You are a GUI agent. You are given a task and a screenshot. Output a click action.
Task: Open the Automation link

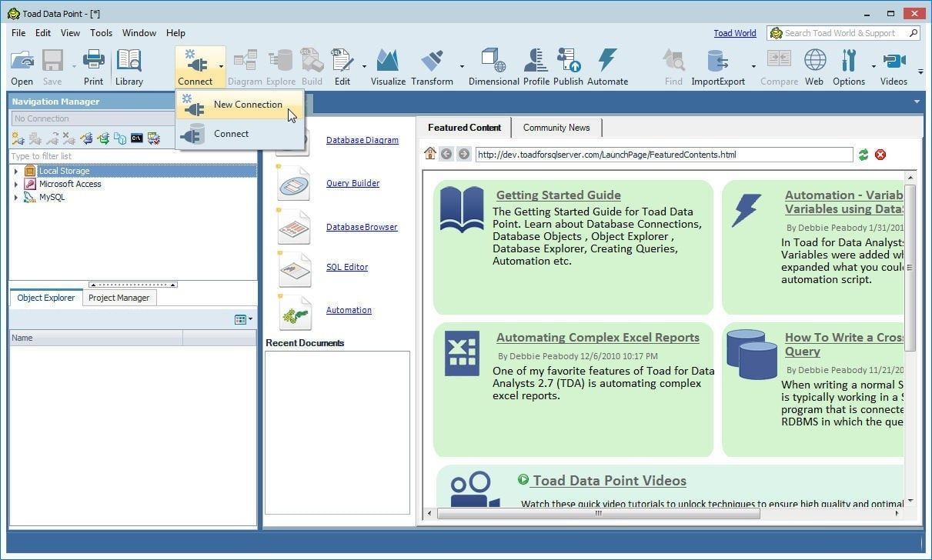349,310
